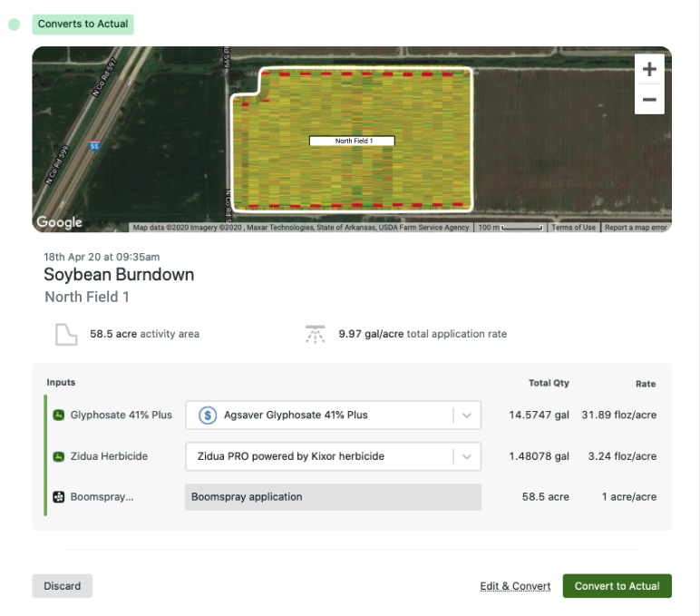Click the sprayer application rate icon

point(316,334)
